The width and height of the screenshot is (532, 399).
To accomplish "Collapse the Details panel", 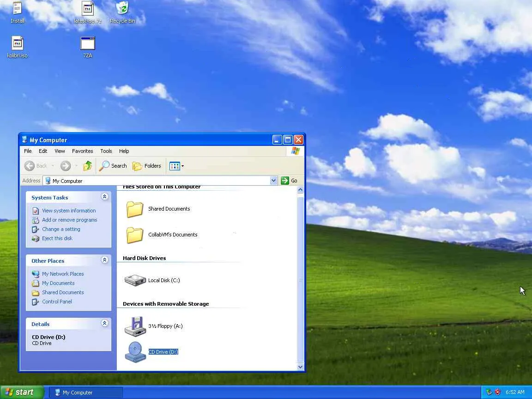I will [104, 323].
